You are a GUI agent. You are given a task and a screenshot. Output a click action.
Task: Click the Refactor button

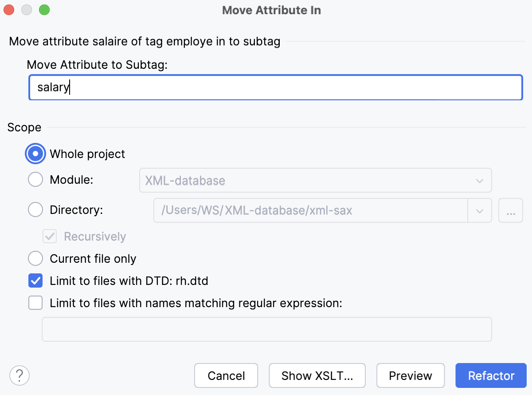tap(491, 375)
